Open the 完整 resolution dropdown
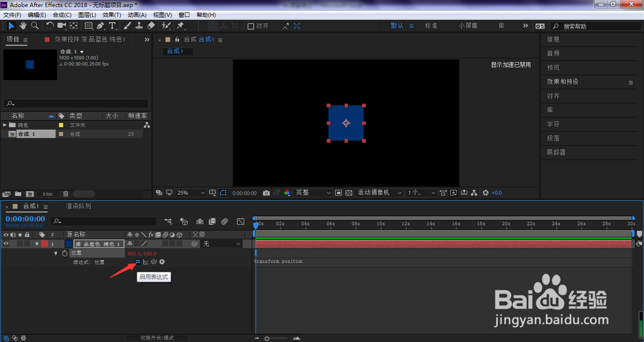Viewport: 644px width, 342px height. click(313, 193)
